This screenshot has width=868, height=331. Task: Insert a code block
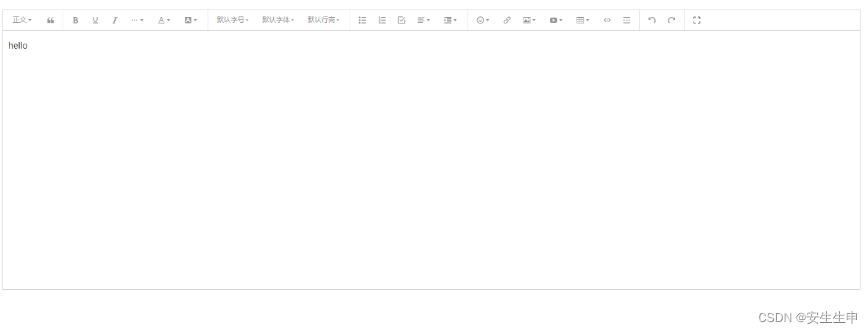tap(607, 20)
